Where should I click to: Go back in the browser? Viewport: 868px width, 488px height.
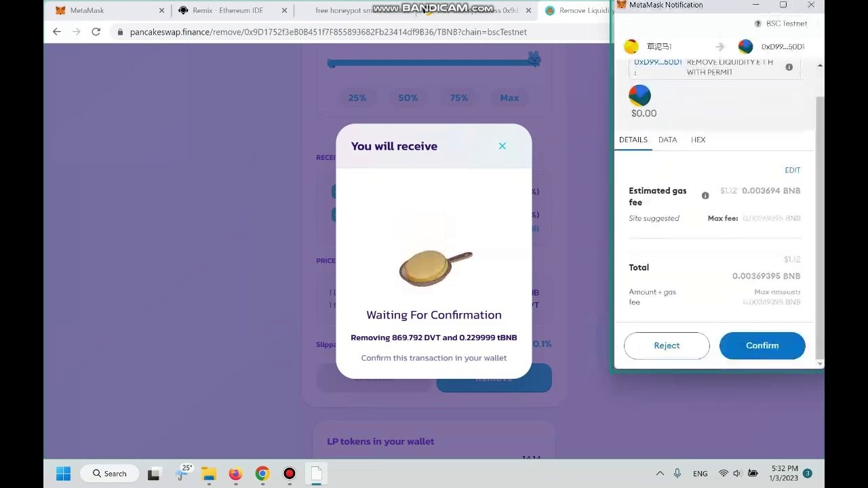click(x=57, y=32)
